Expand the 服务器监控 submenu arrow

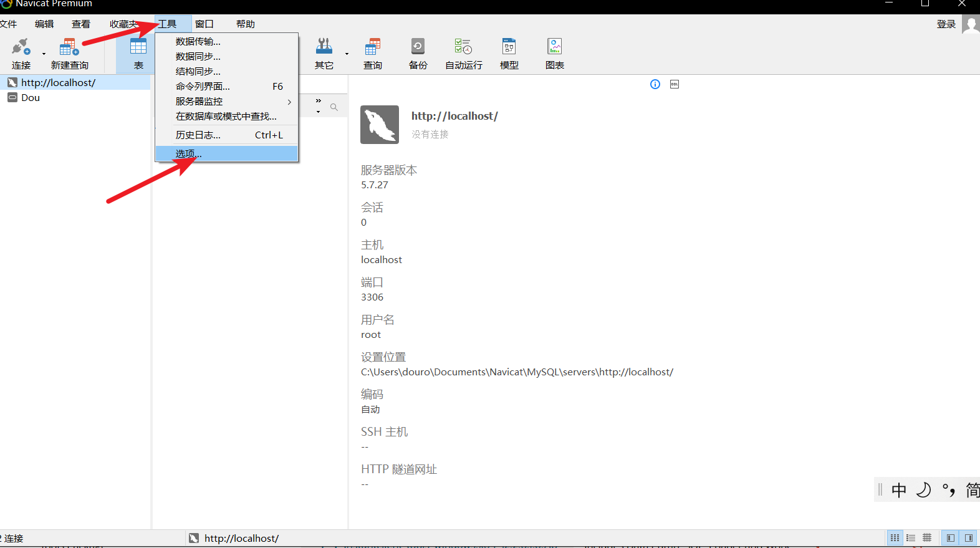289,102
